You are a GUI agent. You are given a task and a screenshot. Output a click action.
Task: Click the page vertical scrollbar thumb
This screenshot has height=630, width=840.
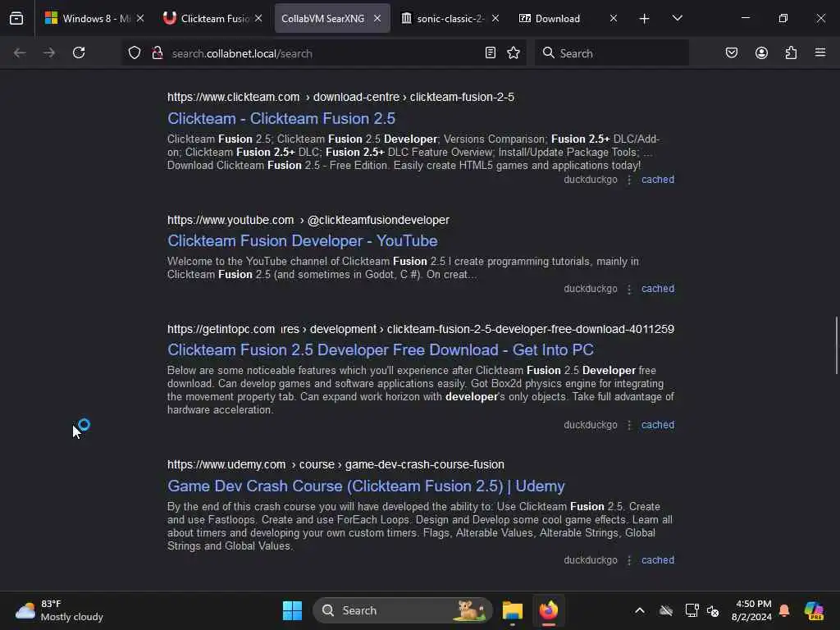pos(836,345)
